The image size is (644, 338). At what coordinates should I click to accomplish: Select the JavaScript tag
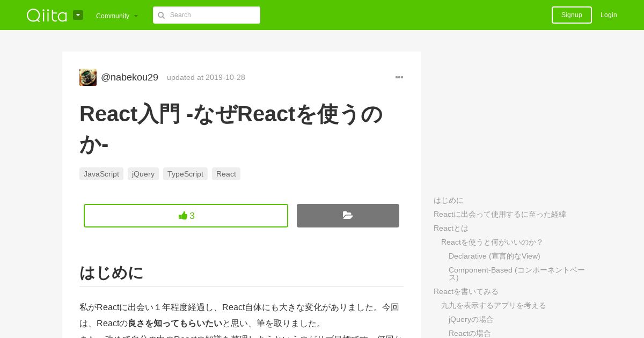click(x=101, y=174)
